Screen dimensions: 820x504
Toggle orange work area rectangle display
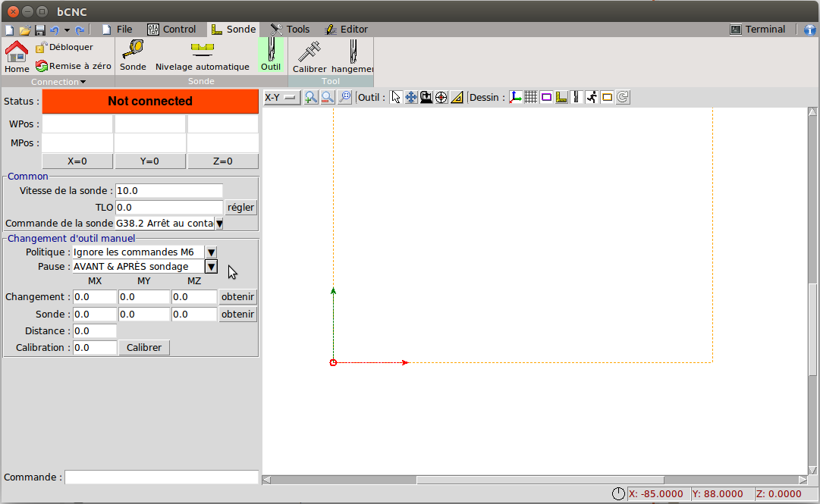pos(607,97)
